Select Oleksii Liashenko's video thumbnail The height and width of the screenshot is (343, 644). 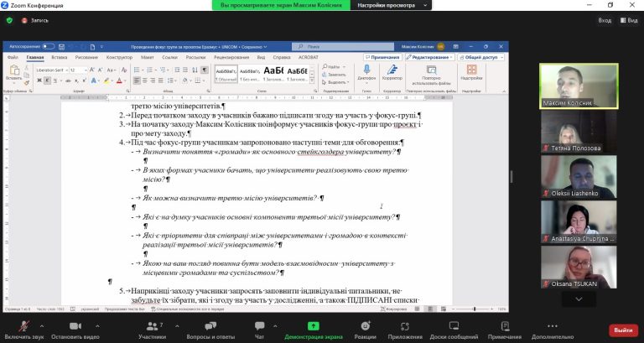point(579,176)
